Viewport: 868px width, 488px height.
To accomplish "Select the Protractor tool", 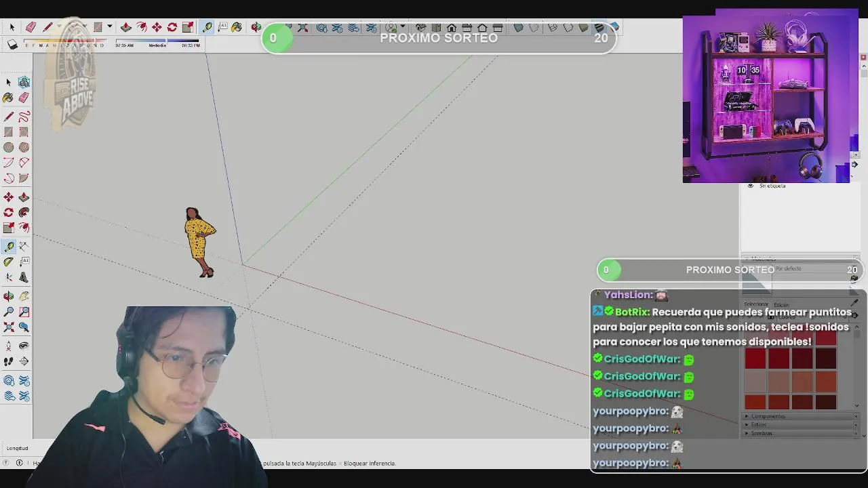I will [9, 262].
